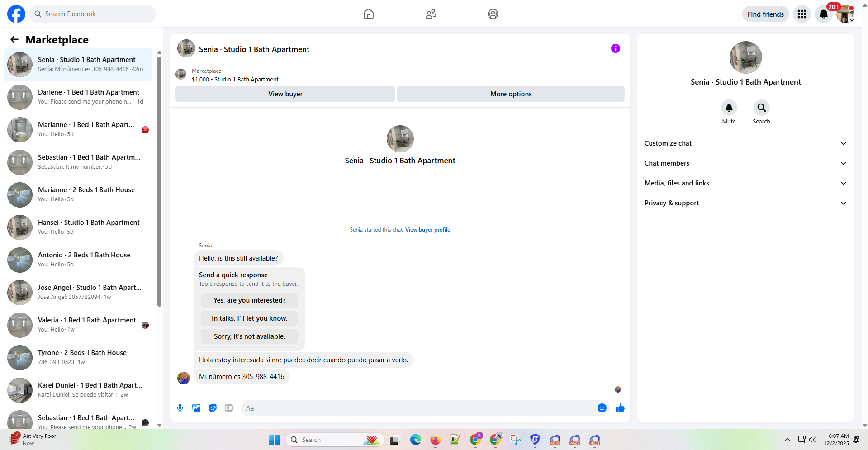
Task: Open Karel Duniel 1 Bed 1 Bath chat
Action: click(x=78, y=390)
